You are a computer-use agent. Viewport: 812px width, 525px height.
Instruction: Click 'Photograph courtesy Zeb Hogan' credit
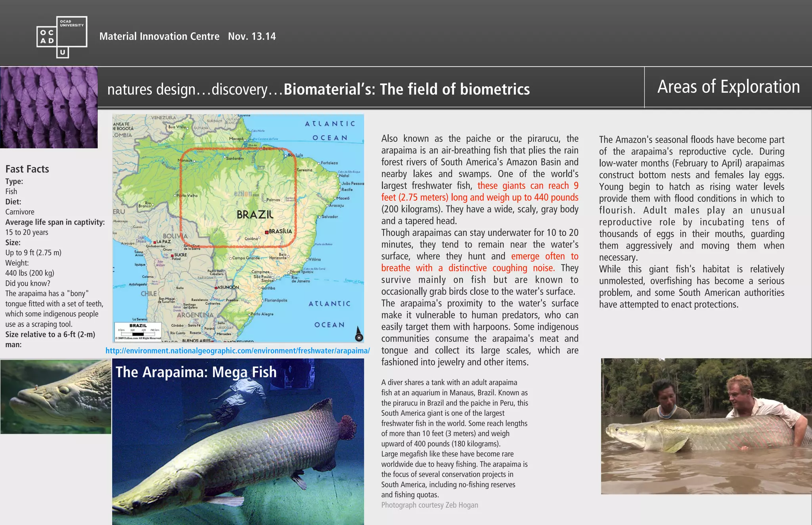tap(430, 505)
